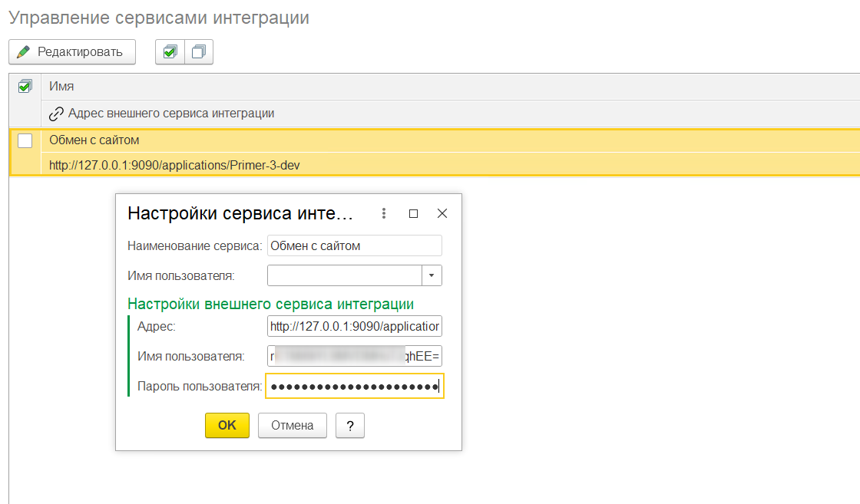Click the Адрес field with the URL
This screenshot has height=504, width=860.
[354, 327]
